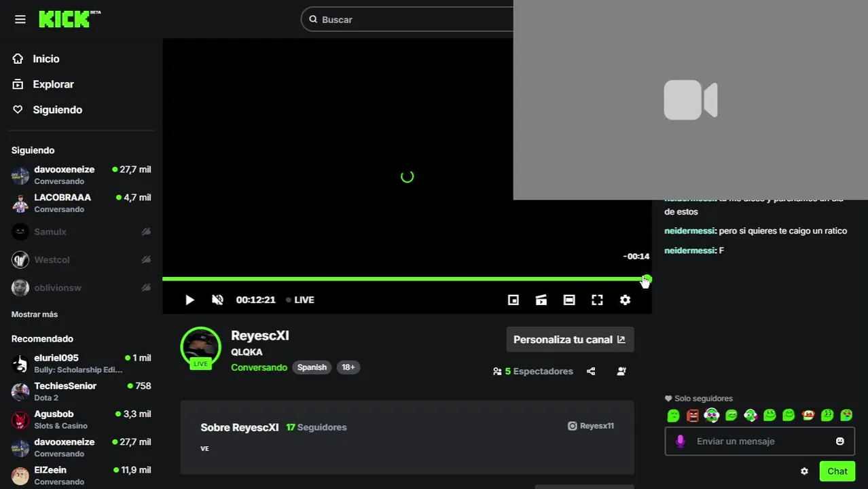Image resolution: width=868 pixels, height=489 pixels.
Task: Click the Inicio home icon
Action: [x=18, y=59]
